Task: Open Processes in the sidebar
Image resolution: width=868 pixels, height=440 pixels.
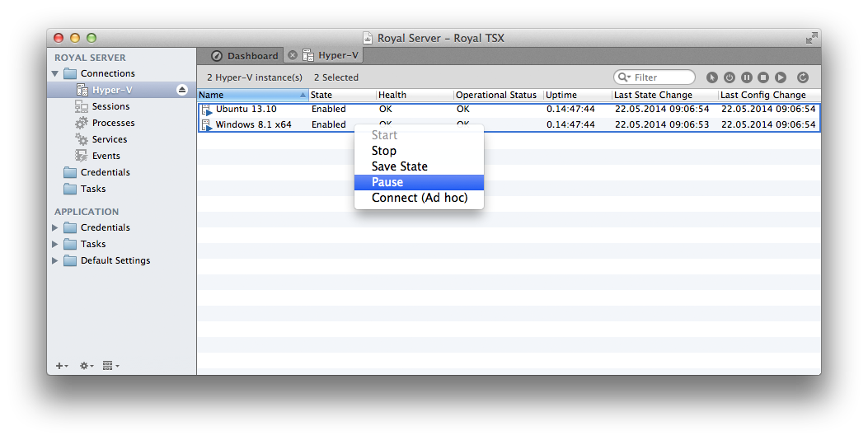Action: [x=113, y=123]
